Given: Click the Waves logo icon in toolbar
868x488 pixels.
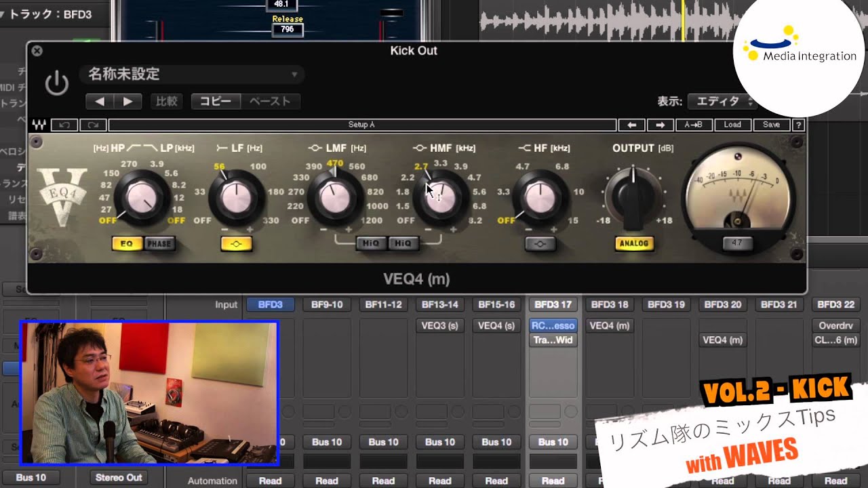Looking at the screenshot, I should [39, 125].
